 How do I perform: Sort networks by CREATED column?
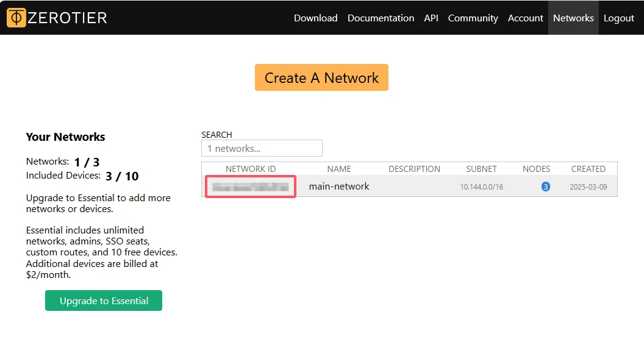tap(588, 169)
